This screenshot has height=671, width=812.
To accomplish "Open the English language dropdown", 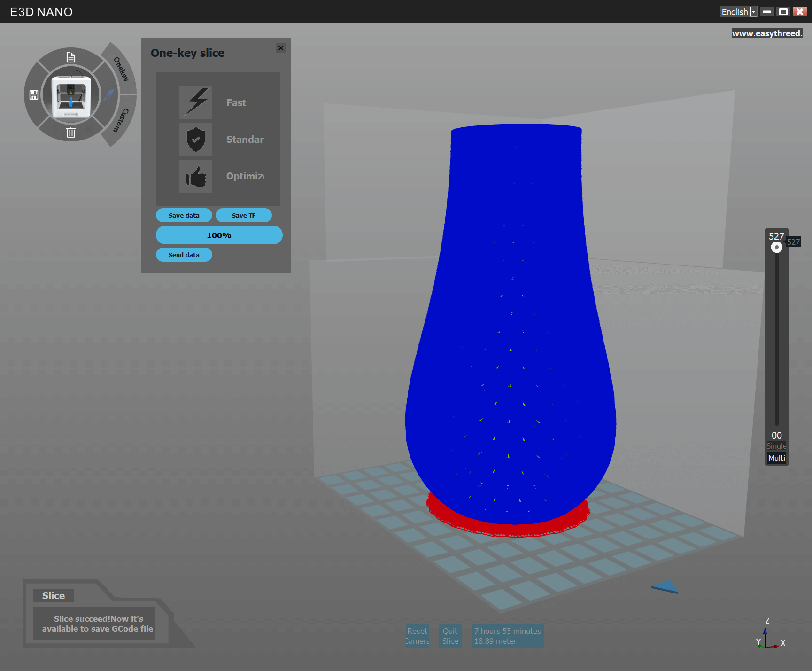I will [x=753, y=11].
